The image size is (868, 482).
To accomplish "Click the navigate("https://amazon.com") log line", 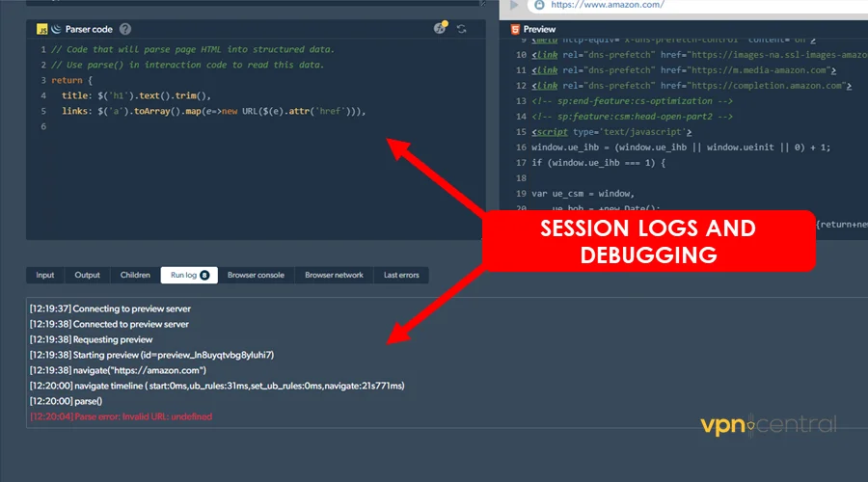I will click(x=118, y=371).
